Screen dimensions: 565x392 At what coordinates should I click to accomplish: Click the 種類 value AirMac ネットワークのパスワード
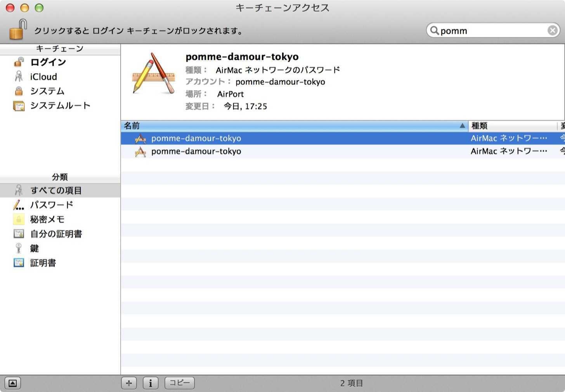(x=278, y=70)
